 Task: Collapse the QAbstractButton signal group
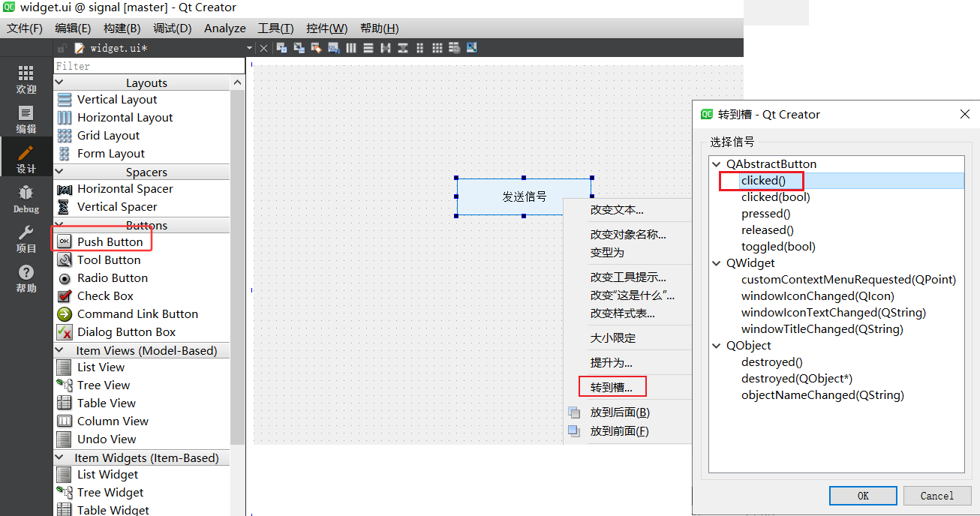tap(717, 163)
